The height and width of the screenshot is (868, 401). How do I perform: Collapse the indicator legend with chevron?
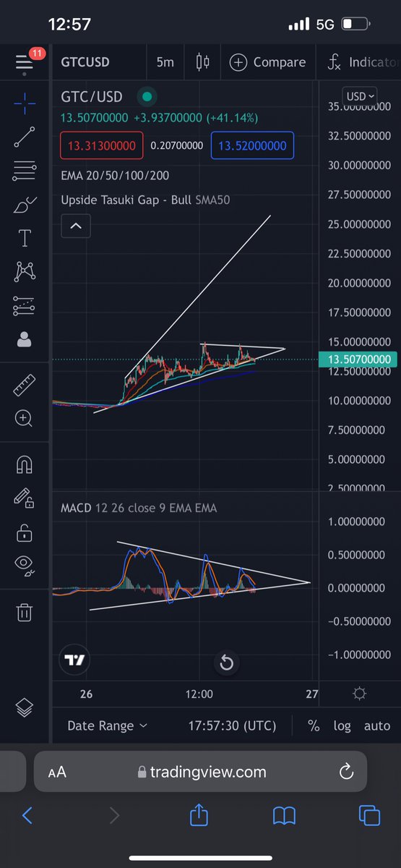76,226
